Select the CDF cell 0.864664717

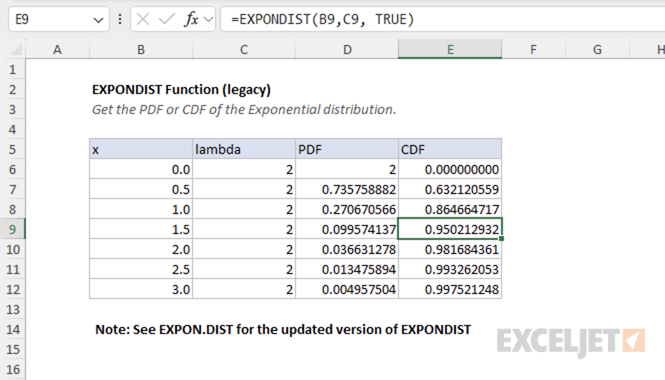click(450, 209)
